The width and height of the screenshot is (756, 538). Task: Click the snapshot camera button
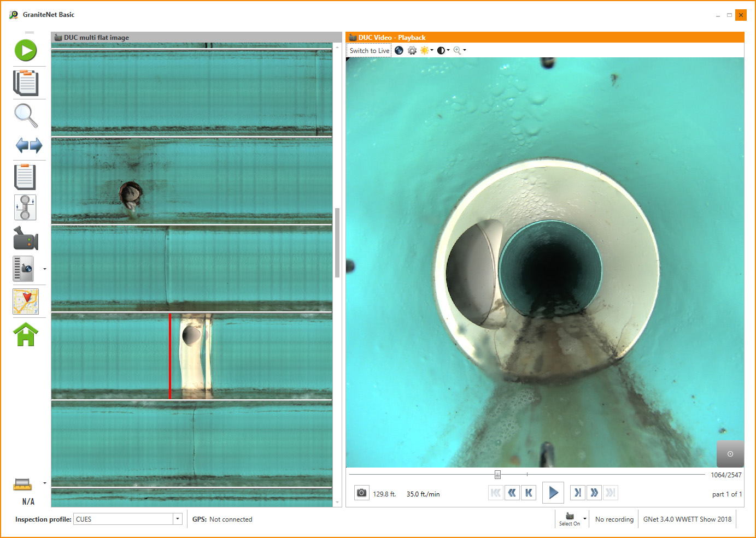361,493
